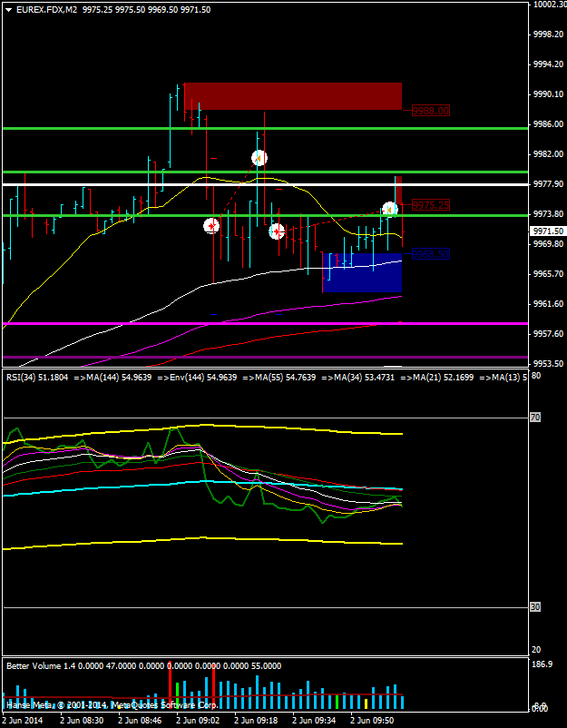This screenshot has height=728, width=567.
Task: Click the blue 9968.50 price label
Action: tap(430, 254)
